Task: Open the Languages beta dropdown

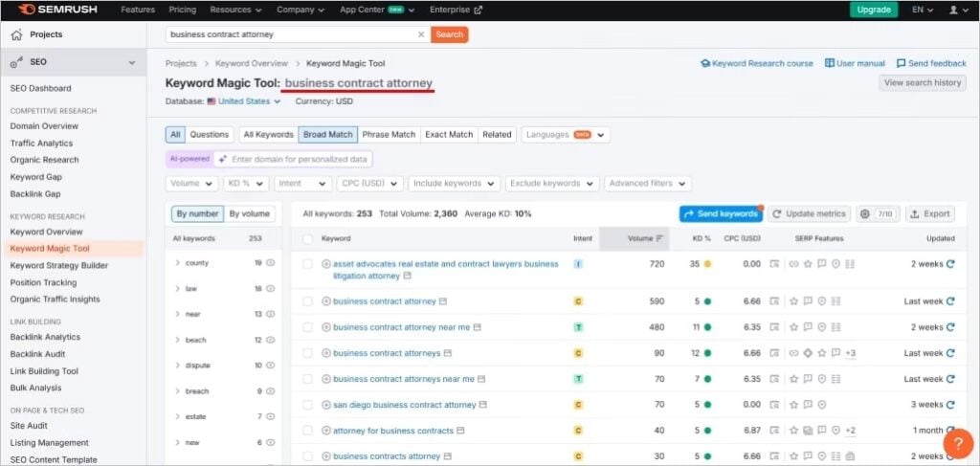Action: coord(566,134)
